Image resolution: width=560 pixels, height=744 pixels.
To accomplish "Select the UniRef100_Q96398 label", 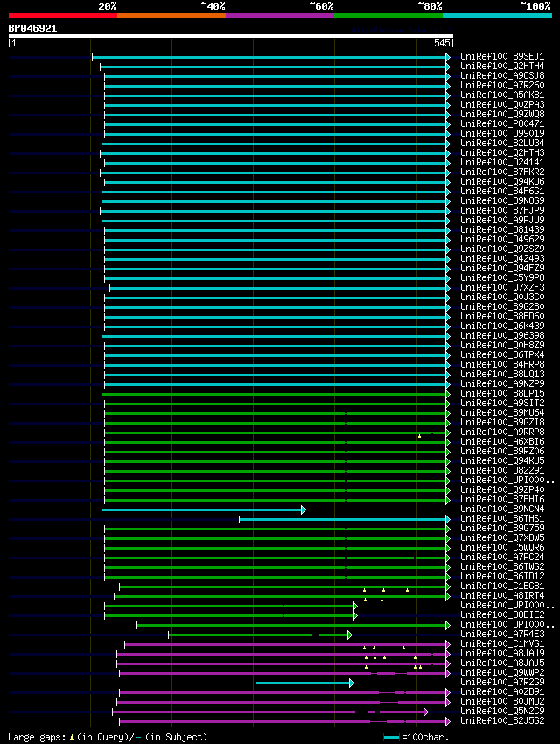I will click(502, 335).
